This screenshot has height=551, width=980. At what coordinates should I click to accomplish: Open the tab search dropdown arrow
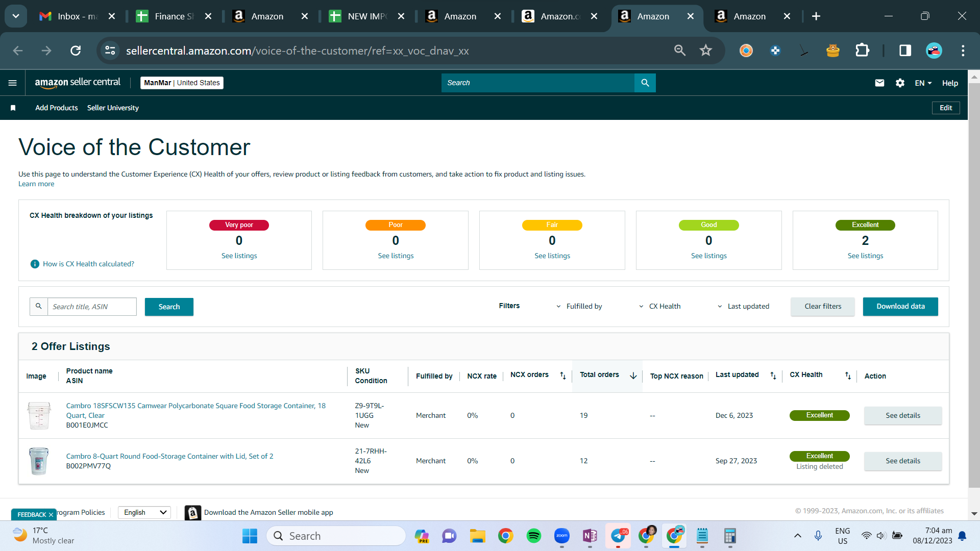[x=16, y=16]
